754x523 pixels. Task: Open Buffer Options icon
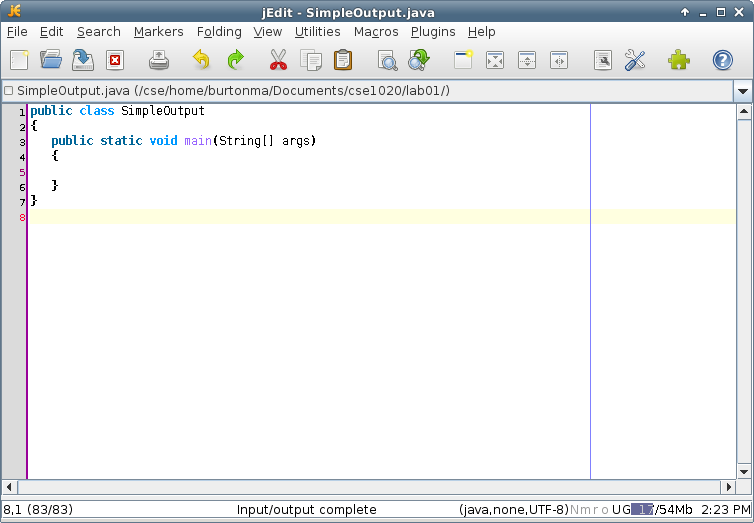click(603, 61)
